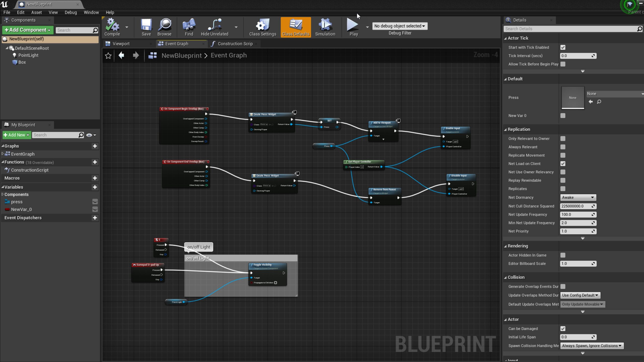Open the debug object selector dropdown
Viewport: 644px width, 362px height.
point(399,26)
